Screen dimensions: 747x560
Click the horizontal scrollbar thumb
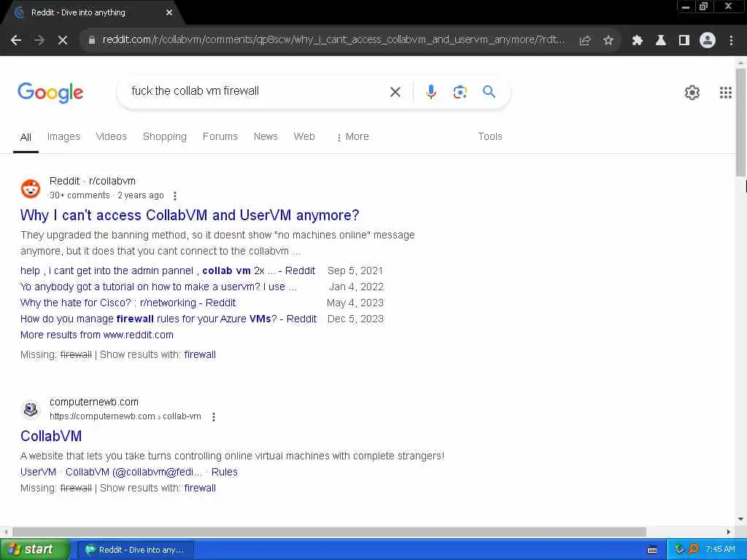(329, 532)
